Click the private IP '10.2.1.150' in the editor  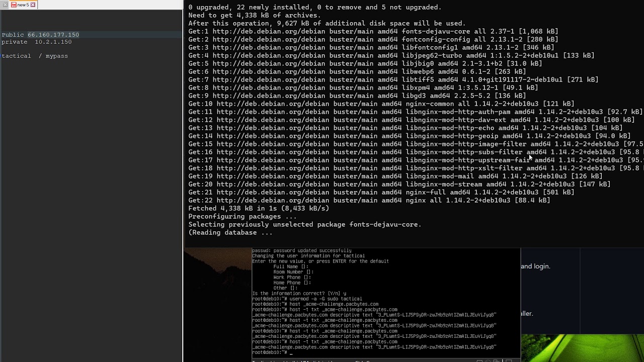(53, 42)
